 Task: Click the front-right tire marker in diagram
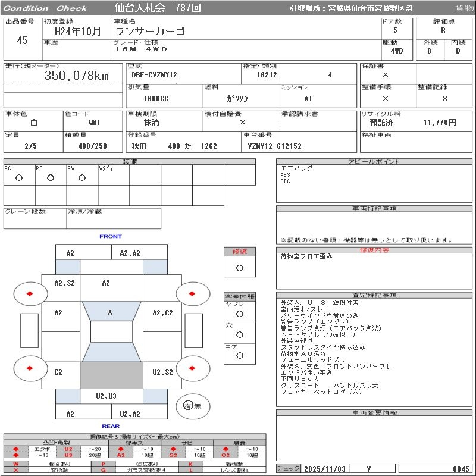(193, 294)
